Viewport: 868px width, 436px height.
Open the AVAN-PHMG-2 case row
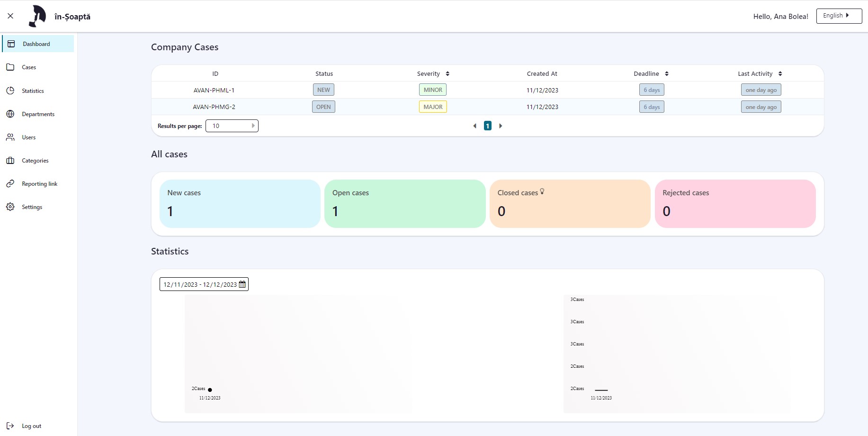[214, 107]
